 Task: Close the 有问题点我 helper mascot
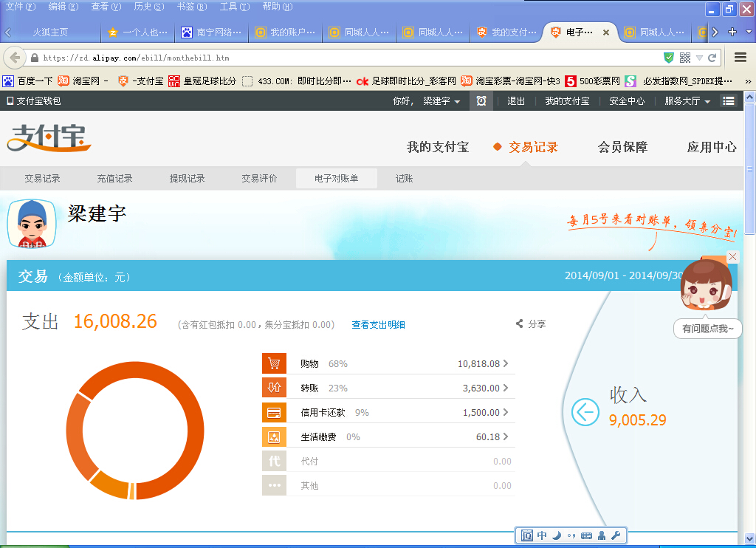(732, 256)
